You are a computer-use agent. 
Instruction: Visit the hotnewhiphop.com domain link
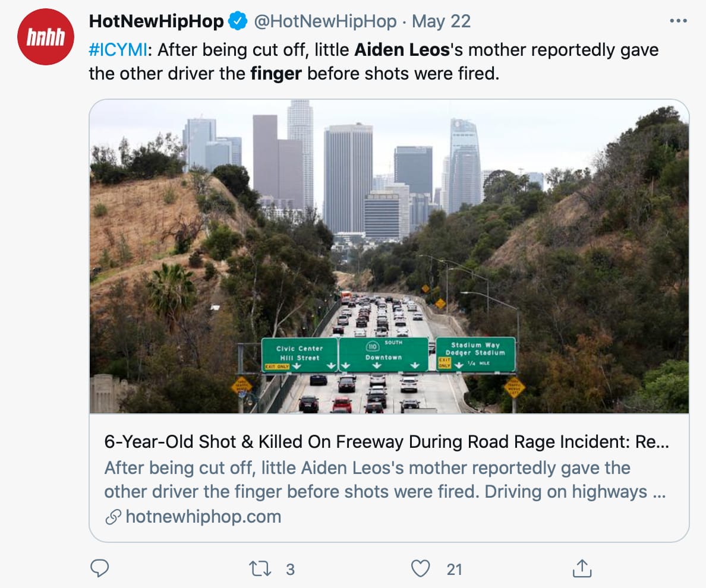tap(203, 517)
